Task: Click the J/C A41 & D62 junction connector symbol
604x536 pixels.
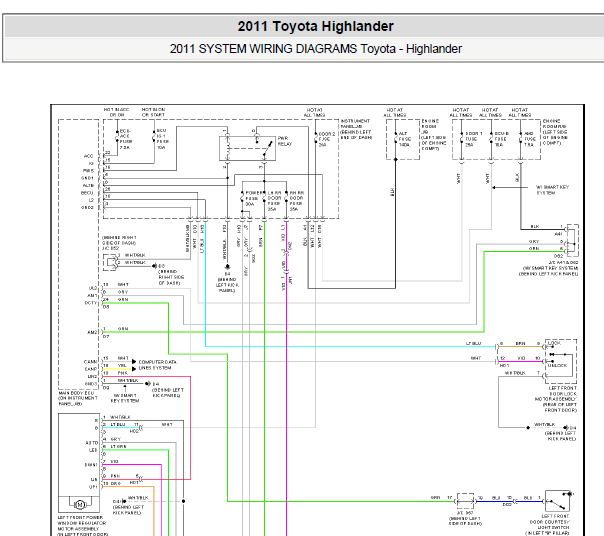Action: [572, 240]
